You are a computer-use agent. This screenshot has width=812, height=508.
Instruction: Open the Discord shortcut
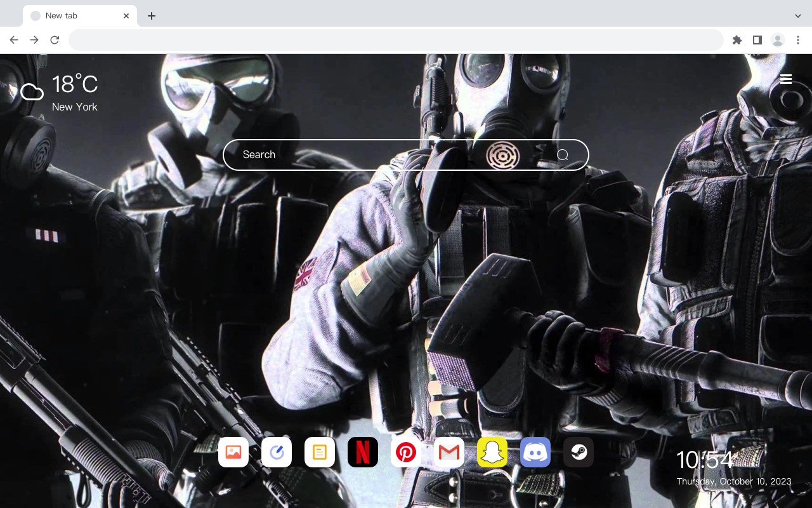[x=535, y=452]
